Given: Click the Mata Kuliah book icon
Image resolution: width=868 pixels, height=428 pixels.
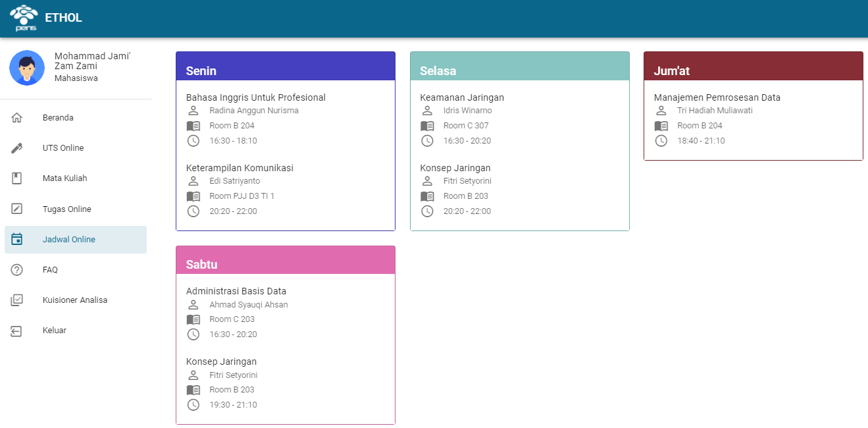Looking at the screenshot, I should [x=17, y=178].
